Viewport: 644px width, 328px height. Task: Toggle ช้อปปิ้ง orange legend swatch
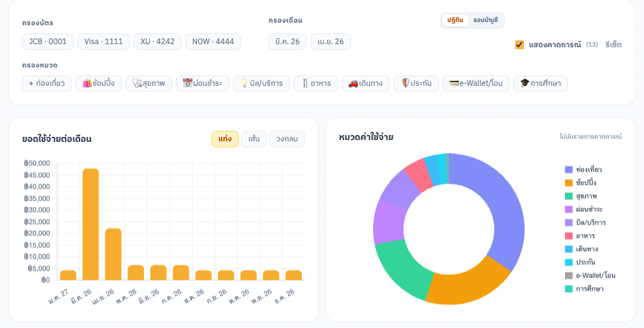pos(569,183)
